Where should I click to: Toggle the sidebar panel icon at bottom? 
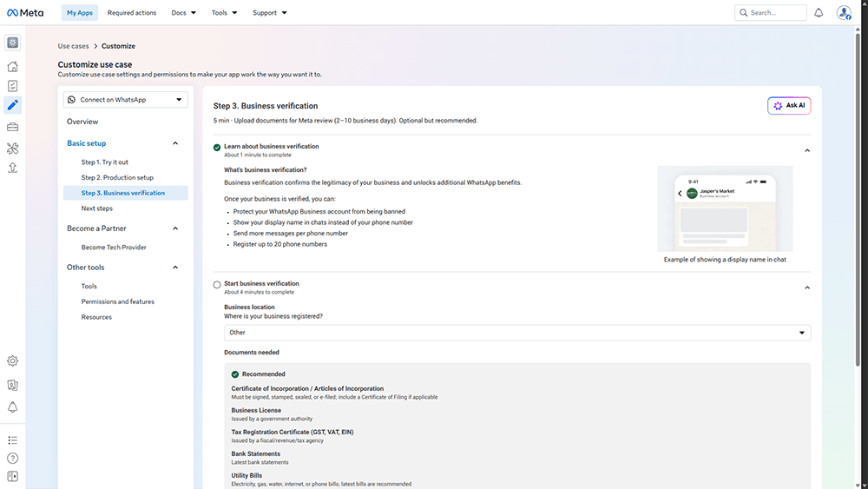[13, 476]
